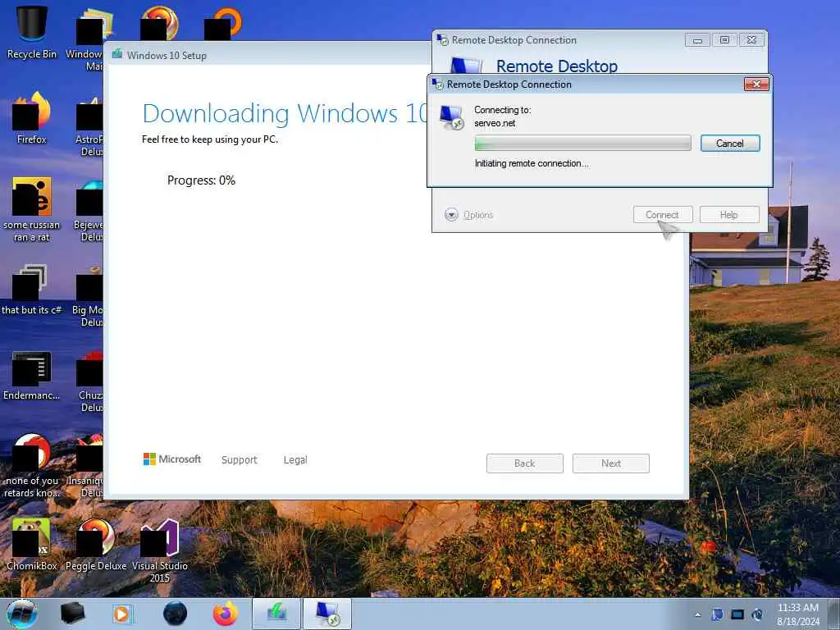Select the Bejeweled Deluxe desktop icon
Screen dimensions: 840x630
click(89, 211)
